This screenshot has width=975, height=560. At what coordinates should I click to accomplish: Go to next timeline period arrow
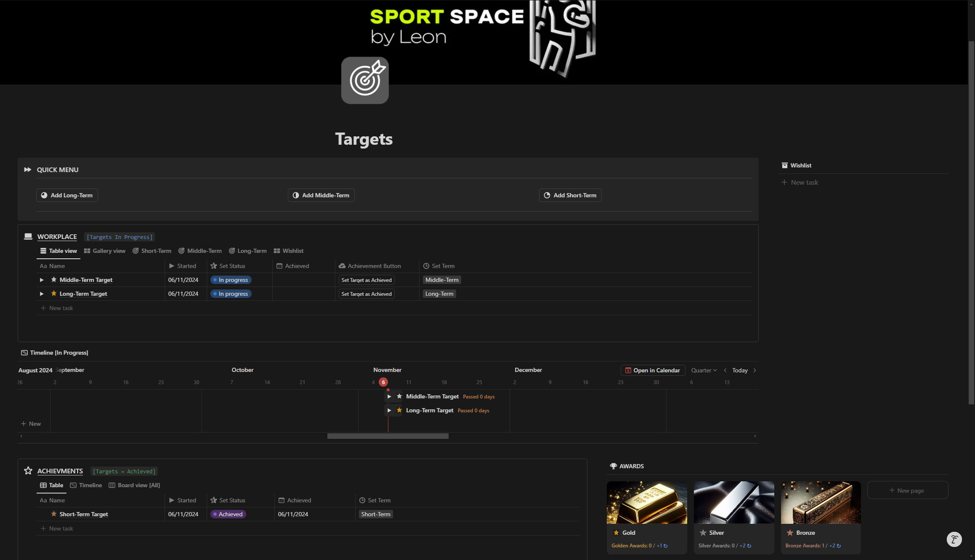click(x=754, y=370)
